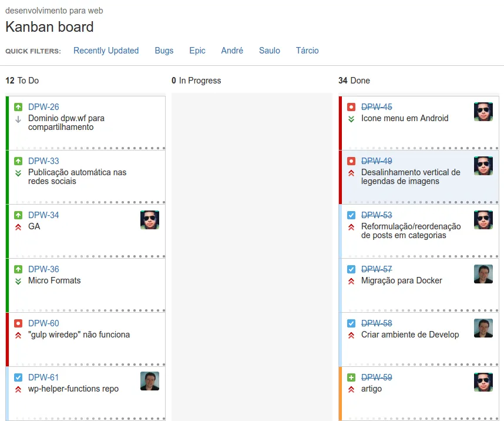Click the green plus story icon on DPW-59
This screenshot has height=421, width=504.
(x=351, y=377)
